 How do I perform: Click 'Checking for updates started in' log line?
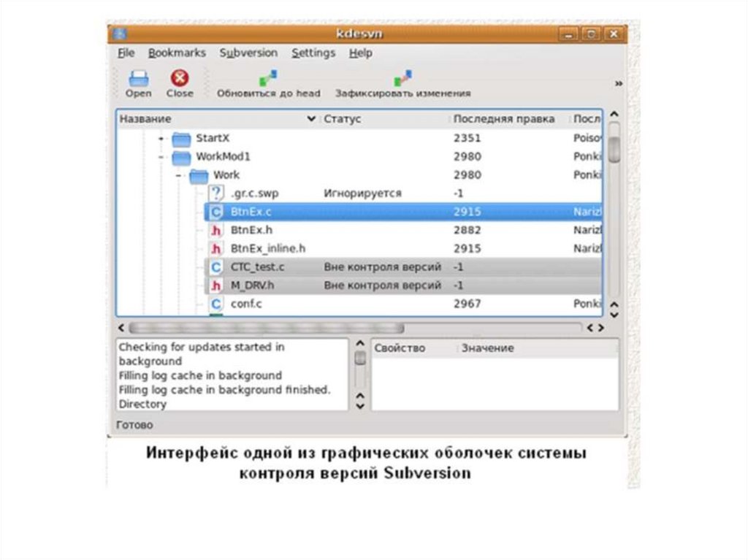click(202, 347)
